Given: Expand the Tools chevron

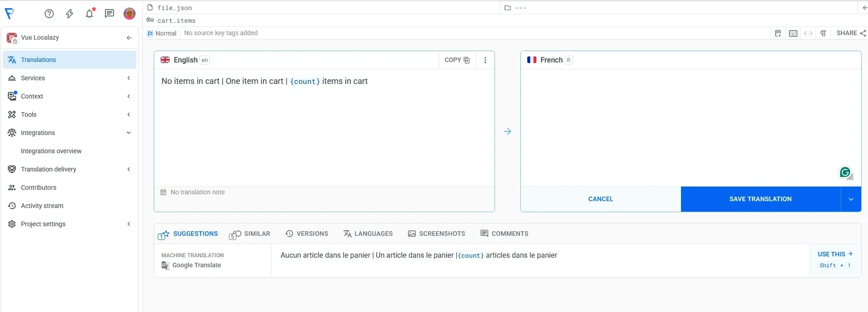Looking at the screenshot, I should [129, 114].
